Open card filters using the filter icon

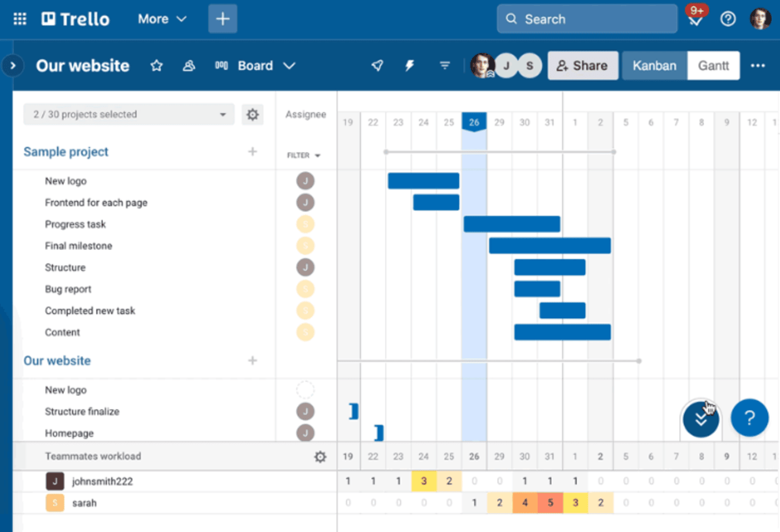click(x=444, y=66)
